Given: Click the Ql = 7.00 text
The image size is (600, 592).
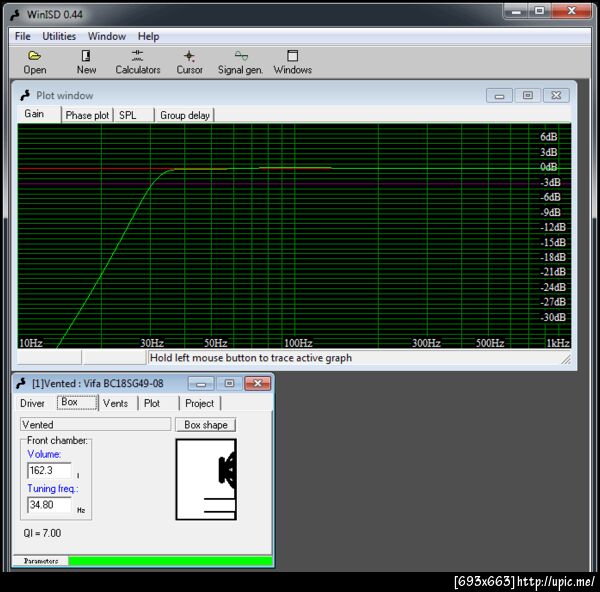Looking at the screenshot, I should 42,533.
